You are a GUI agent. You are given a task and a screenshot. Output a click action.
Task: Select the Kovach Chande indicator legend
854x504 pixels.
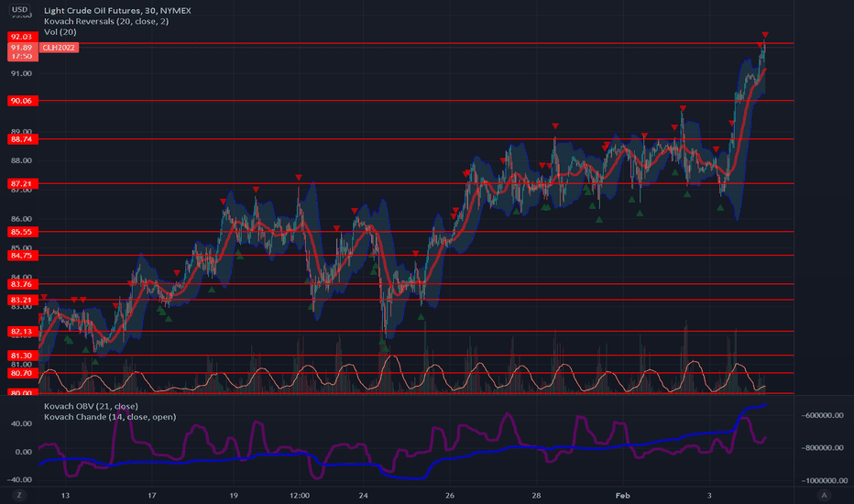pos(110,417)
